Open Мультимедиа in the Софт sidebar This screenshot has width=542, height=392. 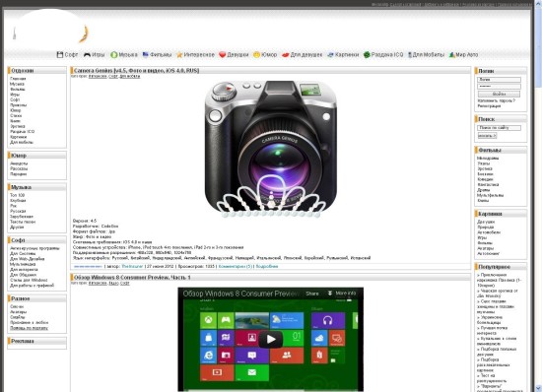pyautogui.click(x=23, y=264)
